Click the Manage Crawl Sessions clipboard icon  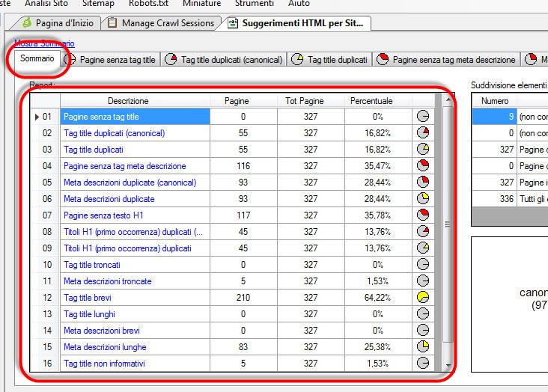(112, 22)
